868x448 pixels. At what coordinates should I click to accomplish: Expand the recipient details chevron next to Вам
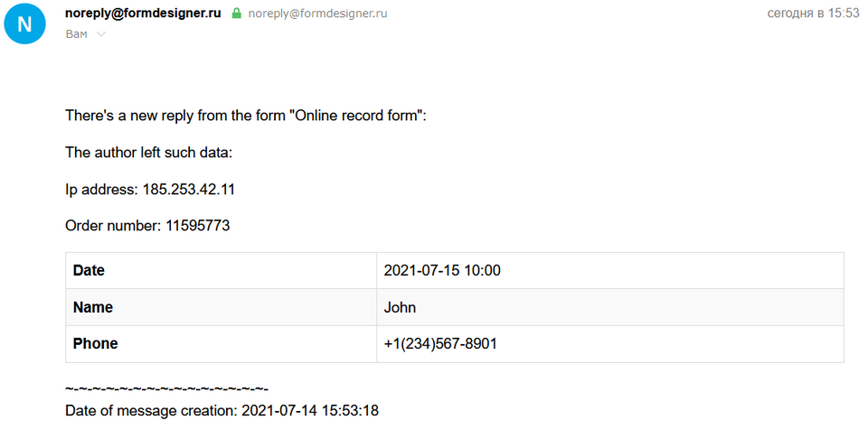[x=101, y=33]
